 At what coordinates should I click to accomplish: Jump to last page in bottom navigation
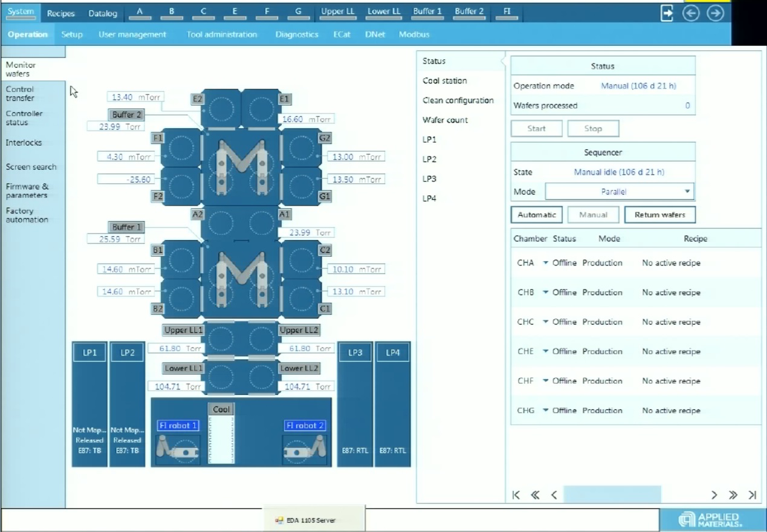[752, 495]
